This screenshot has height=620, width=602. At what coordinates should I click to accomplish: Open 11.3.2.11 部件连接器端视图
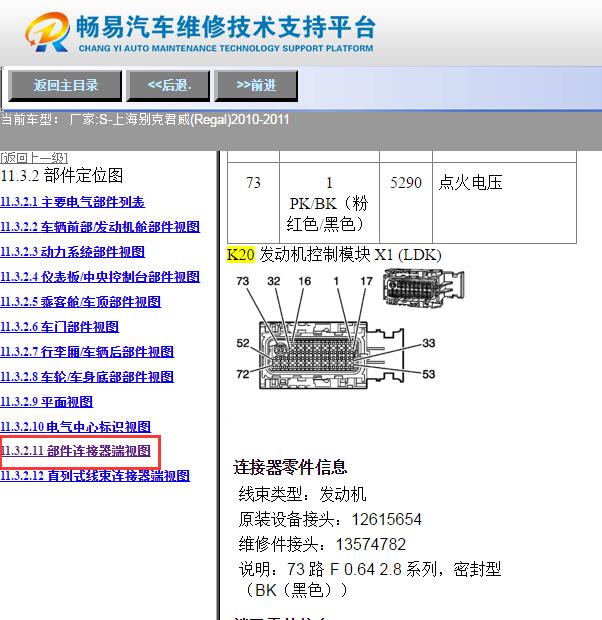tap(76, 451)
